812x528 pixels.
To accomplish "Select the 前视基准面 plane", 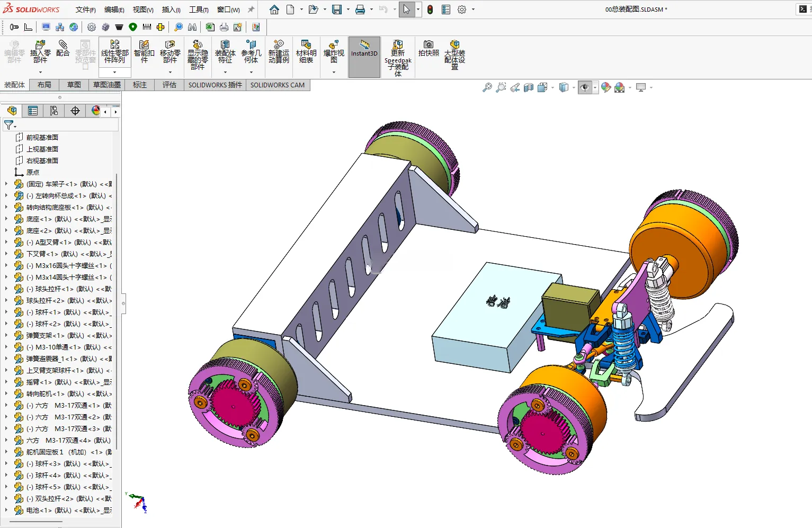I will click(42, 137).
